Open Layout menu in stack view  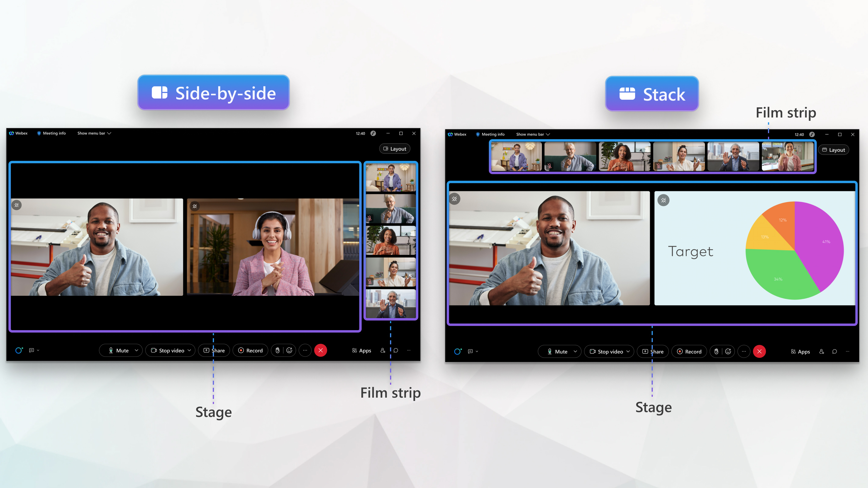tap(833, 149)
